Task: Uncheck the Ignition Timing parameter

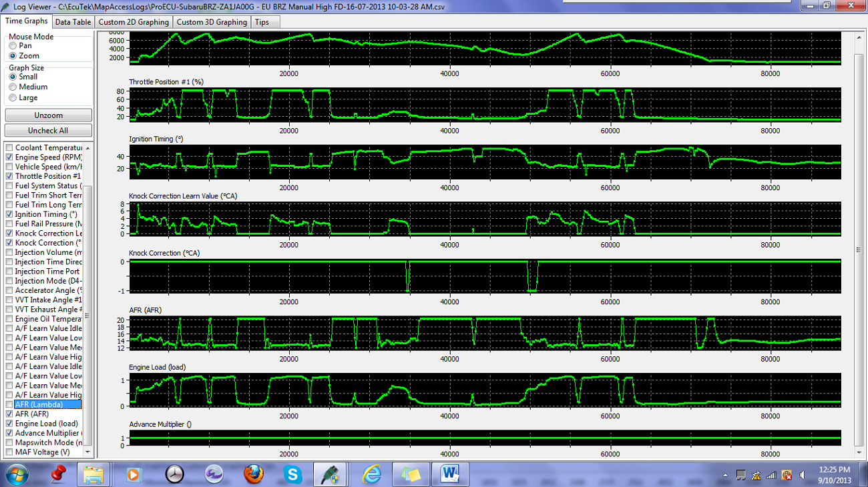Action: click(x=9, y=215)
